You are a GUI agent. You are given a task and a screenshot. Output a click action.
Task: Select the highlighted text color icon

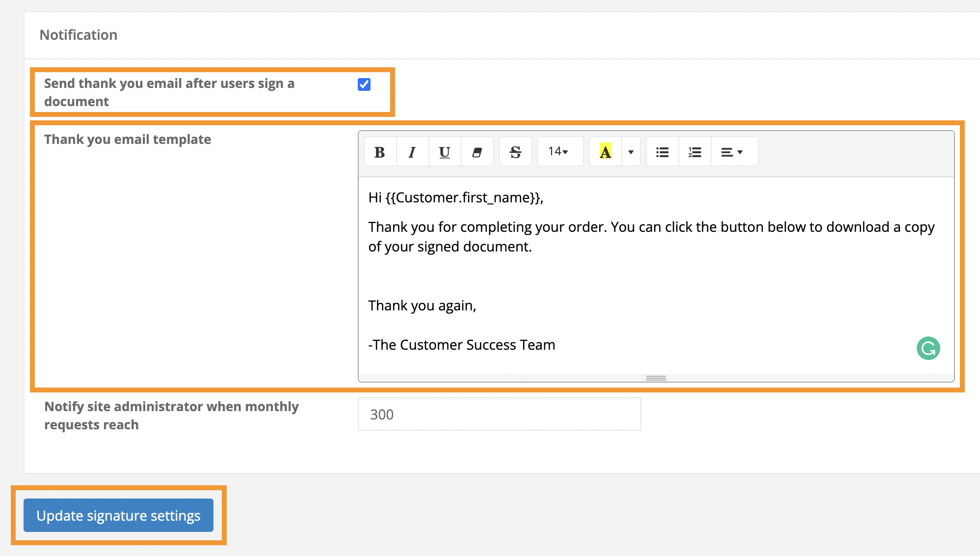click(x=605, y=152)
